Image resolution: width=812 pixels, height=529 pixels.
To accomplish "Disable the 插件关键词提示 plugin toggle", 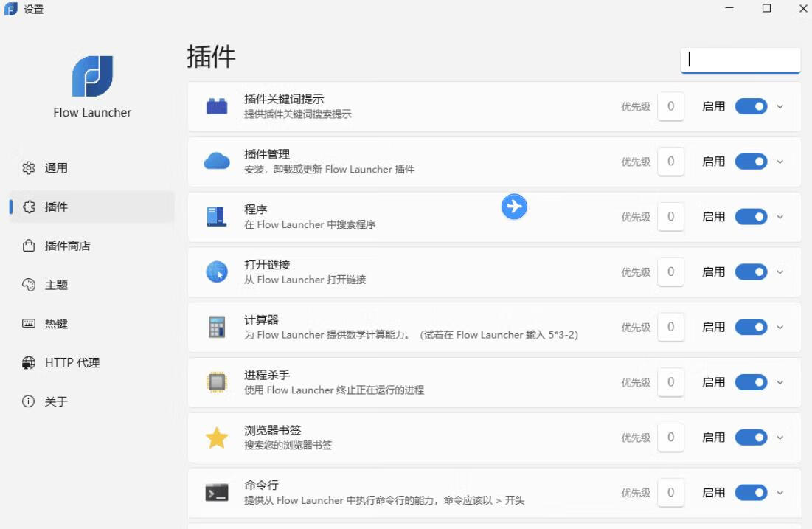I will coord(751,106).
